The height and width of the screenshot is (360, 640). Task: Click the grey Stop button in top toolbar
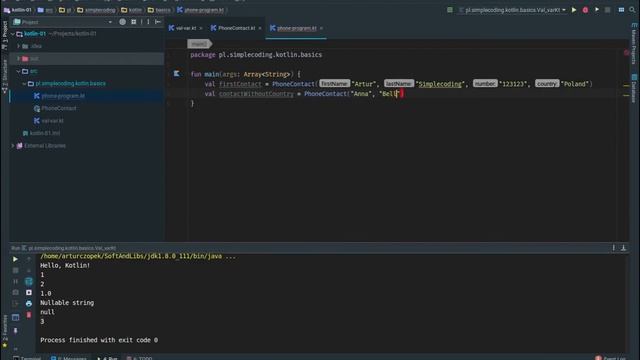pyautogui.click(x=608, y=10)
